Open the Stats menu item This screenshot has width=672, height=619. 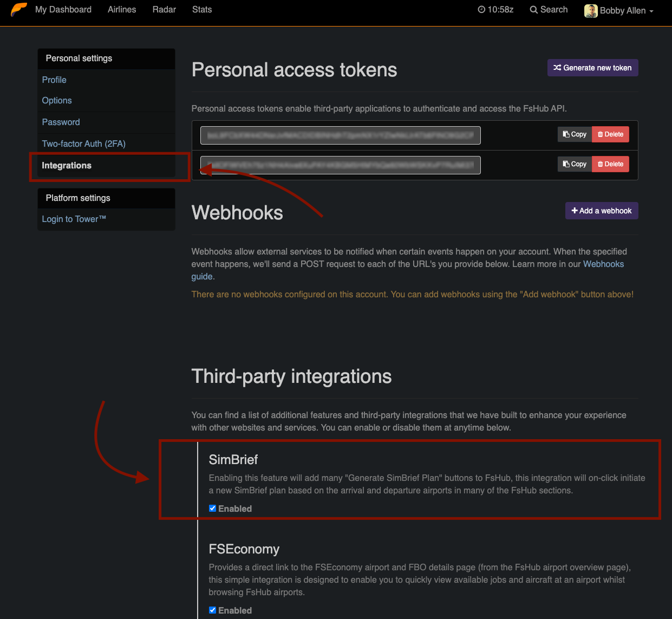(201, 9)
